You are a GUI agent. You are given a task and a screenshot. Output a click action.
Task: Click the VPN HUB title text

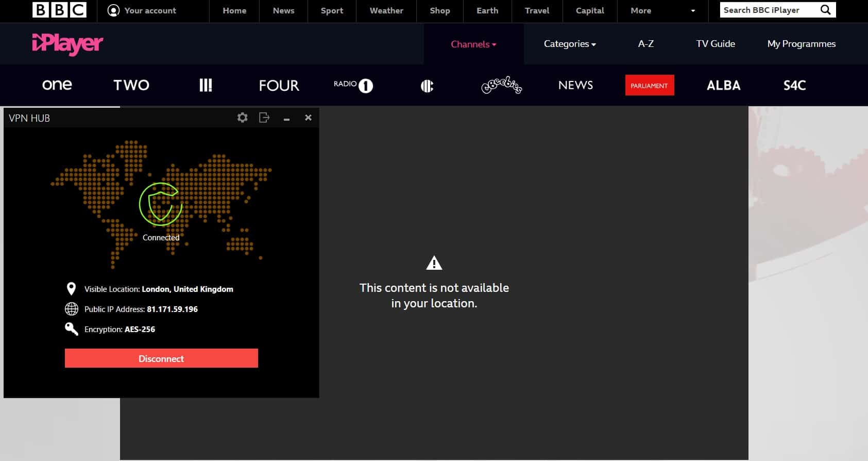(29, 118)
